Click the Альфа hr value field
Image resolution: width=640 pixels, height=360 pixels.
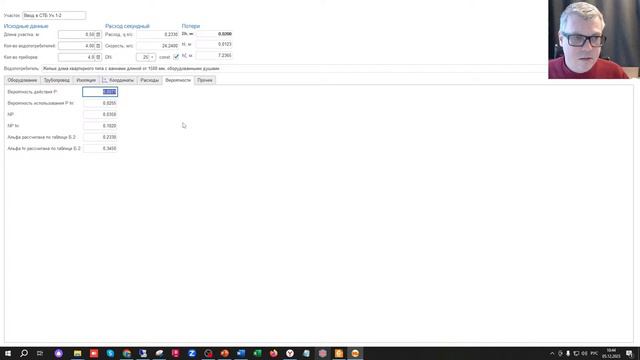pyautogui.click(x=100, y=149)
